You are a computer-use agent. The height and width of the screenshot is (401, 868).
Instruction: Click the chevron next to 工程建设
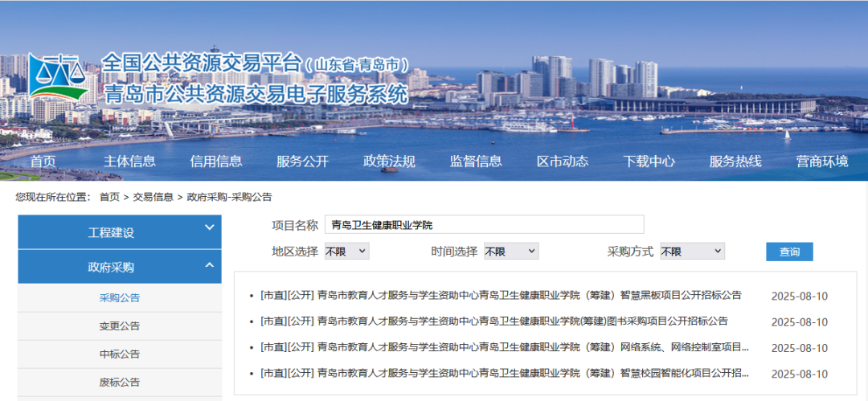tap(209, 227)
